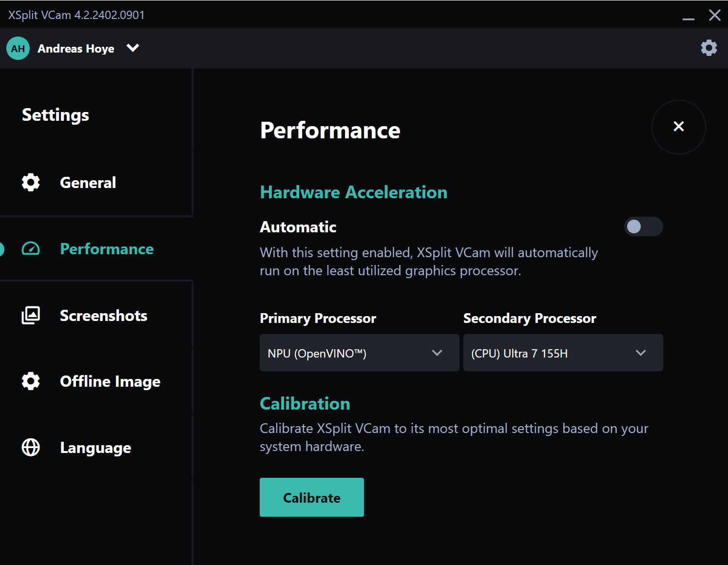Click the Calibration heading text
728x565 pixels.
click(x=305, y=404)
